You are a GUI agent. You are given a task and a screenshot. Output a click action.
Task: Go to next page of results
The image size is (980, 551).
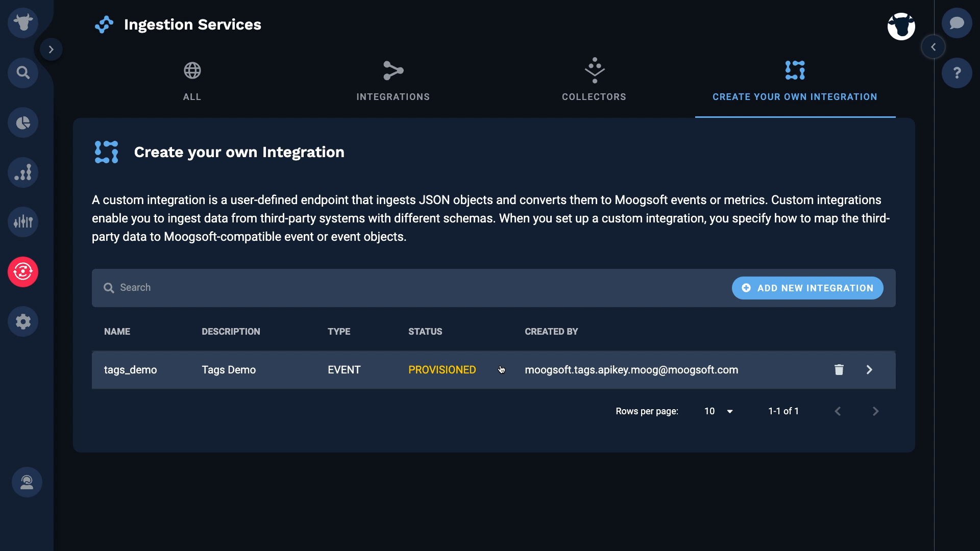875,411
